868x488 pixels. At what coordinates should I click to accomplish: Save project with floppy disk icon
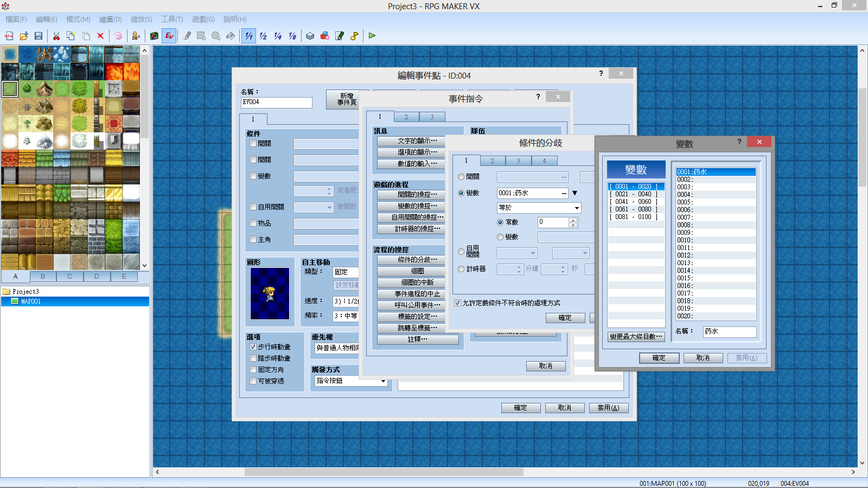(39, 36)
